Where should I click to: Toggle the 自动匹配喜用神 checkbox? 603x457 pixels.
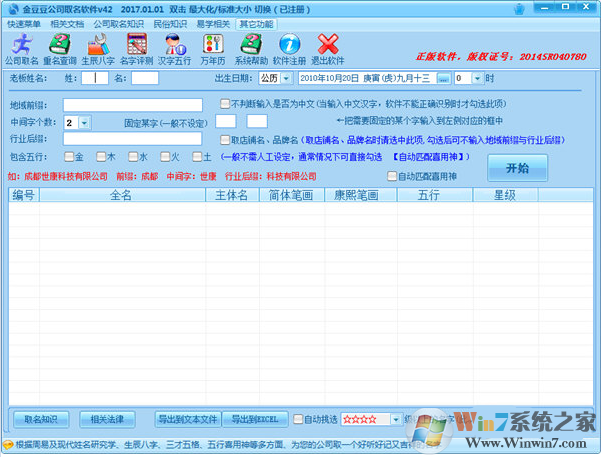[392, 177]
